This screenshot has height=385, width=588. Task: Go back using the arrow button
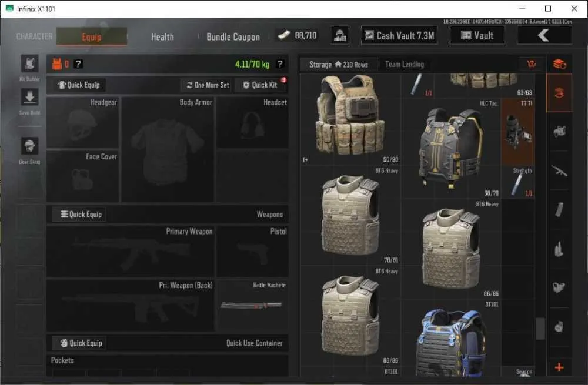[x=544, y=36]
